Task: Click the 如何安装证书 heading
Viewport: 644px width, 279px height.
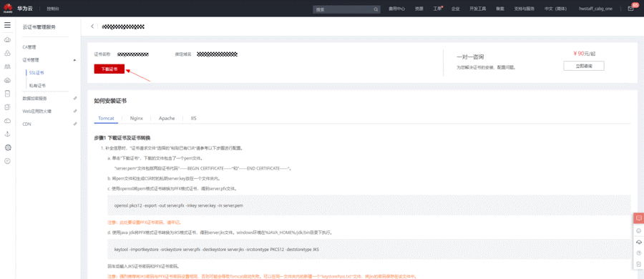Action: pyautogui.click(x=110, y=101)
